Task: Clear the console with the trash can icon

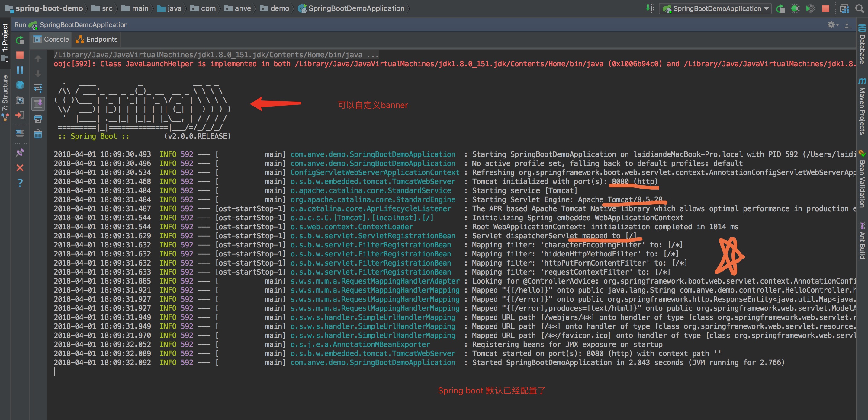Action: [38, 134]
